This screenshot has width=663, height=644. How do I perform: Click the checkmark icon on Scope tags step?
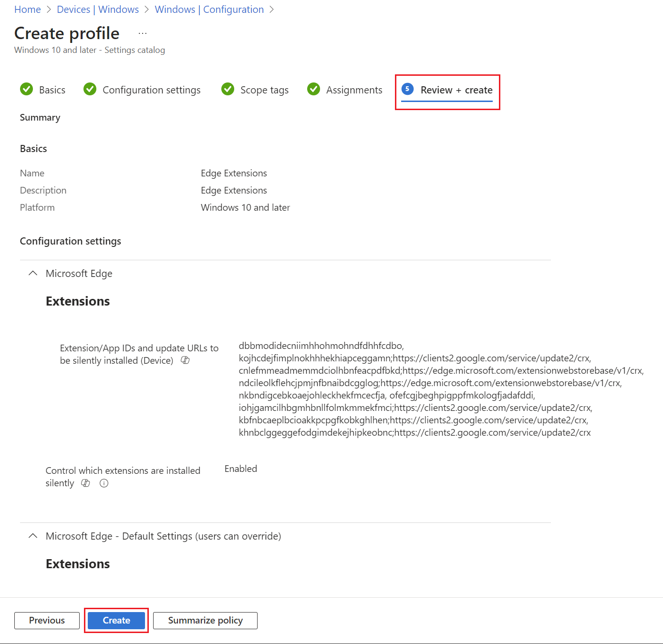tap(228, 89)
